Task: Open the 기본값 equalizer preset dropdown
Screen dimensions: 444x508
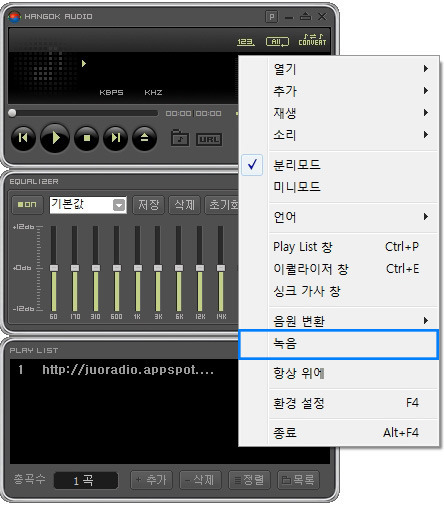Action: (x=88, y=205)
